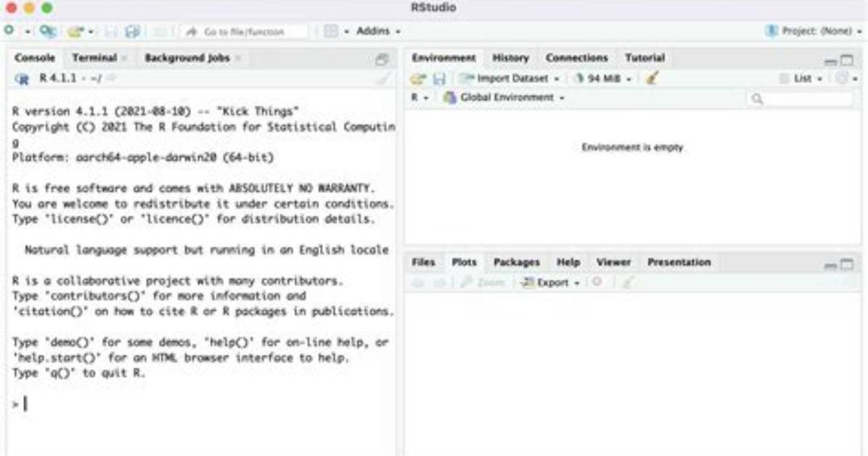The width and height of the screenshot is (868, 456).
Task: Switch to the Help tab
Action: point(568,262)
